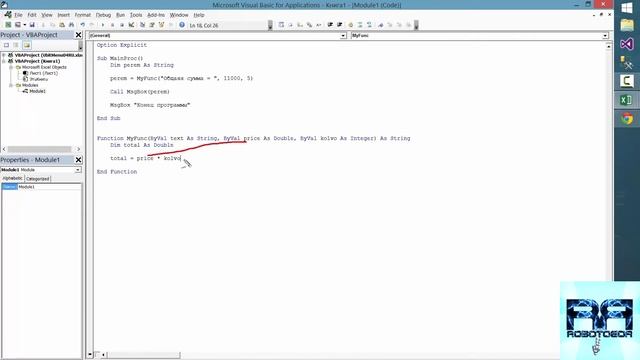640x360 pixels.
Task: Click Complete Word in the Edit toolbar
Action: point(319,25)
